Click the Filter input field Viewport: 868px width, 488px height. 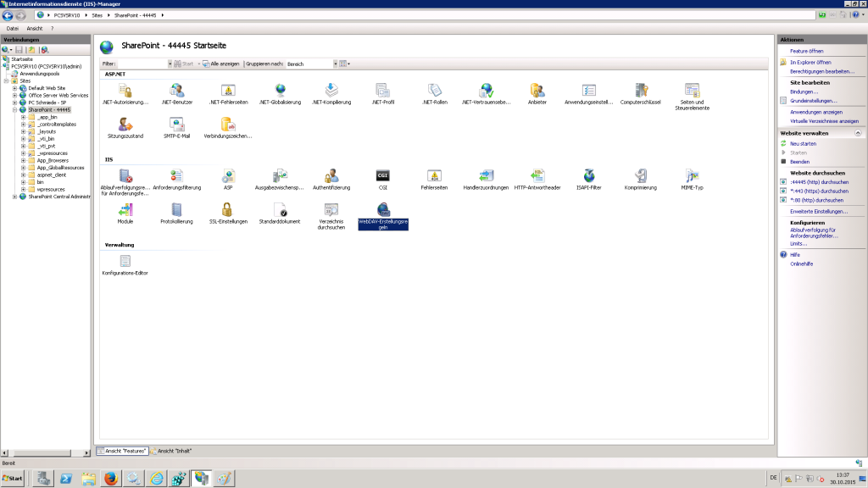[x=144, y=64]
